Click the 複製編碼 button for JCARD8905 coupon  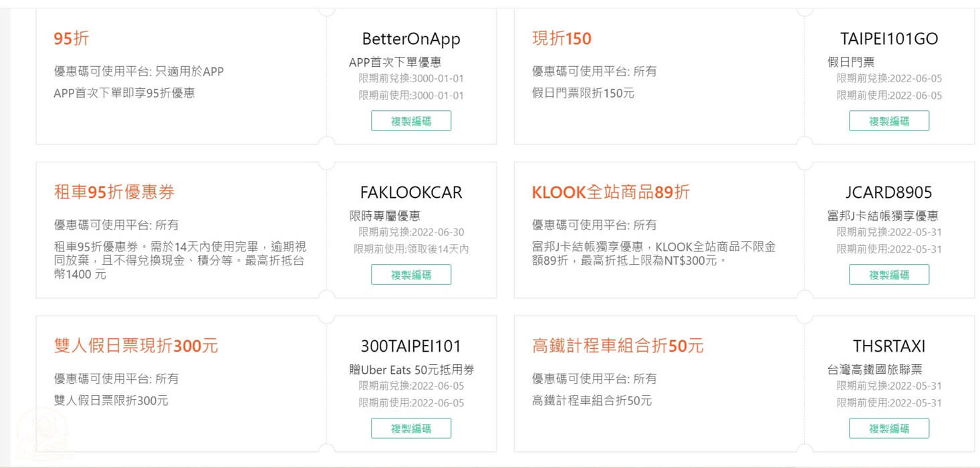889,274
